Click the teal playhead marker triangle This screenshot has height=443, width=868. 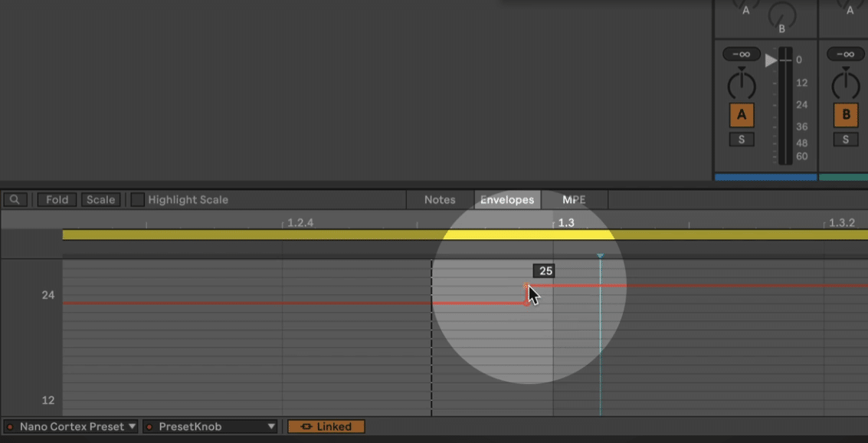(x=600, y=255)
